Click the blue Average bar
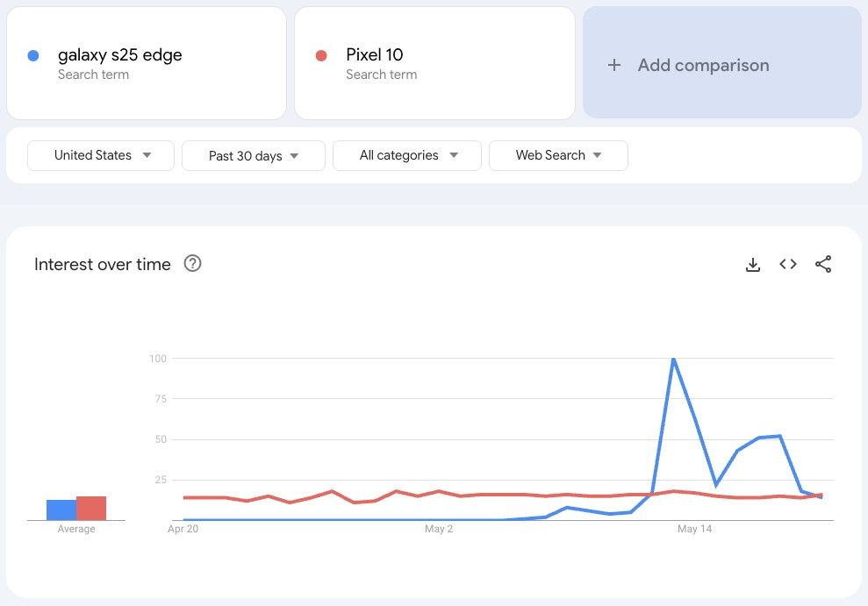The image size is (868, 606). (61, 510)
